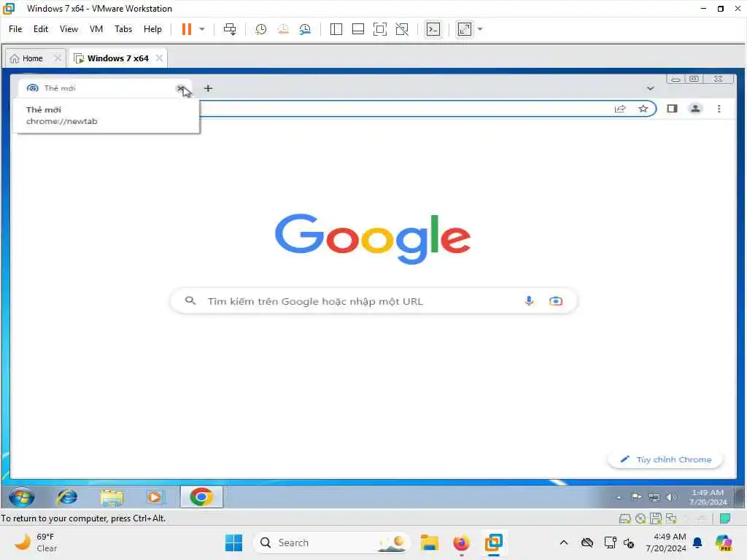
Task: Search by image with Google Lens
Action: [x=555, y=301]
